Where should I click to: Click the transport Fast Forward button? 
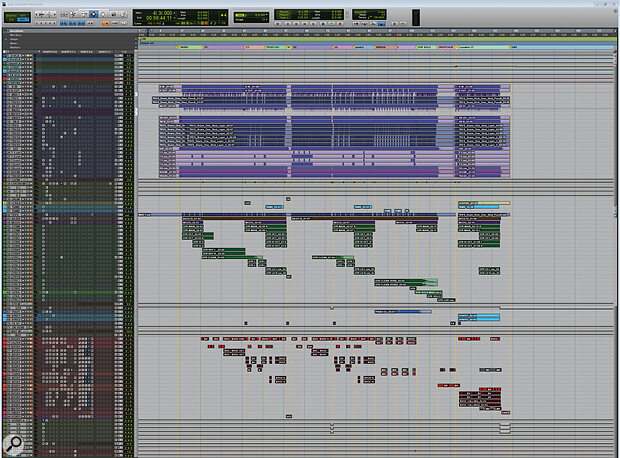(305, 23)
